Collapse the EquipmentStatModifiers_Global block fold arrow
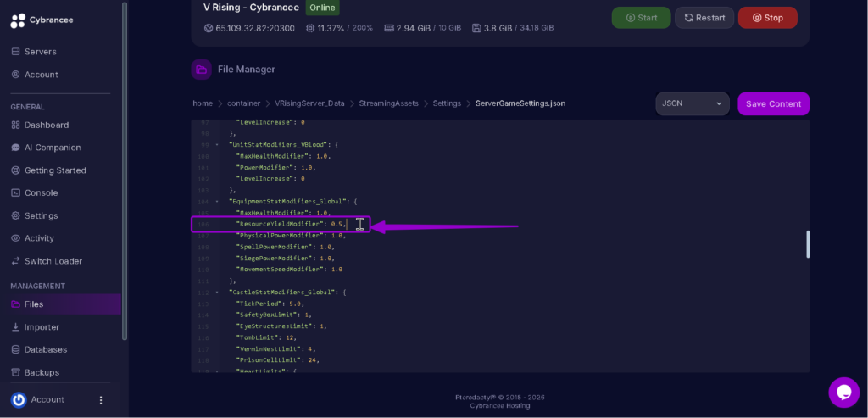Image resolution: width=868 pixels, height=418 pixels. (x=217, y=202)
